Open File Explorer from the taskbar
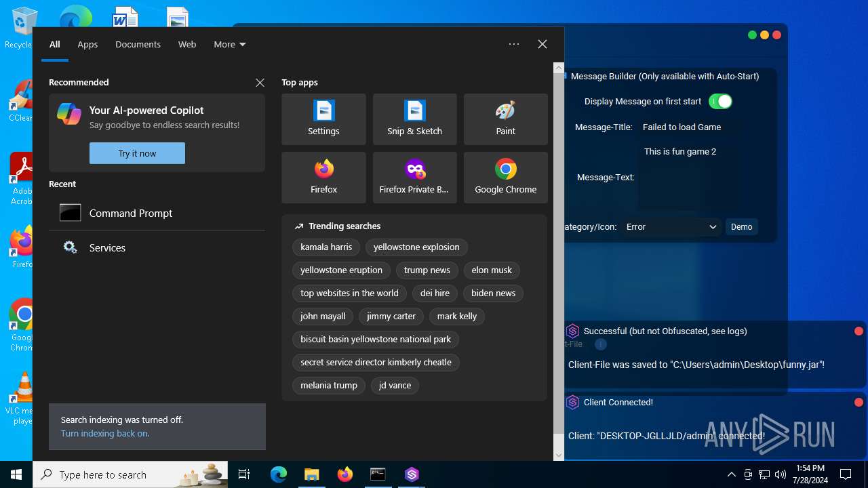868x488 pixels. (311, 474)
